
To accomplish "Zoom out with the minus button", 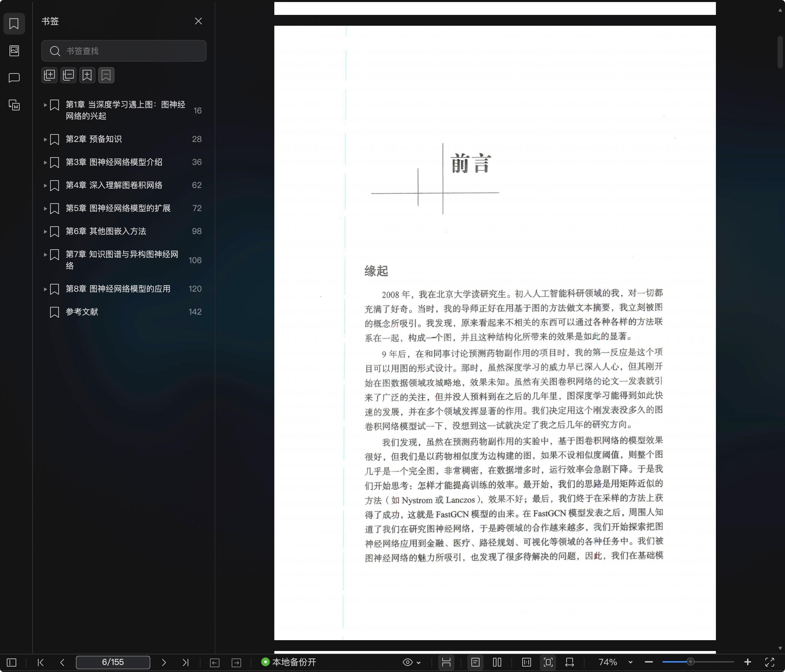I will 649,662.
